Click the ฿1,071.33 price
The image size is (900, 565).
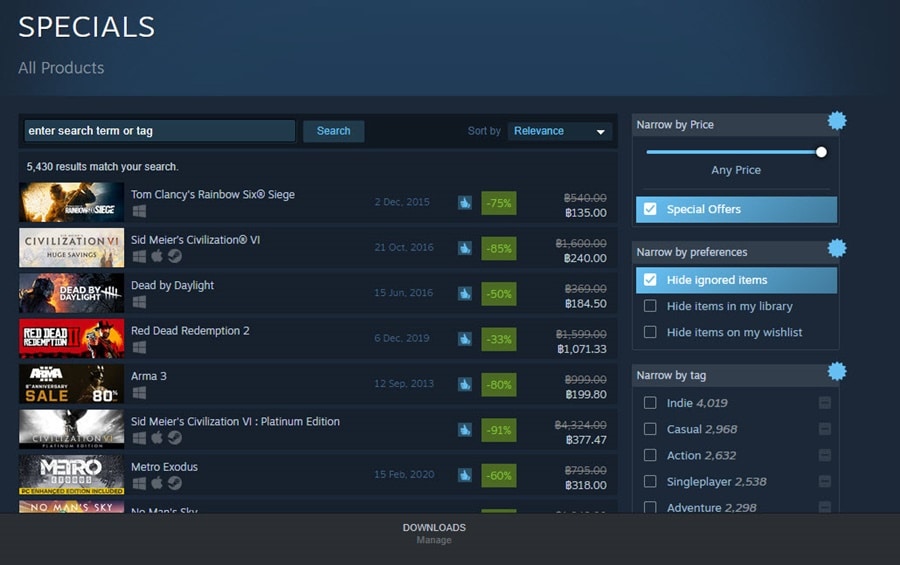tap(581, 349)
